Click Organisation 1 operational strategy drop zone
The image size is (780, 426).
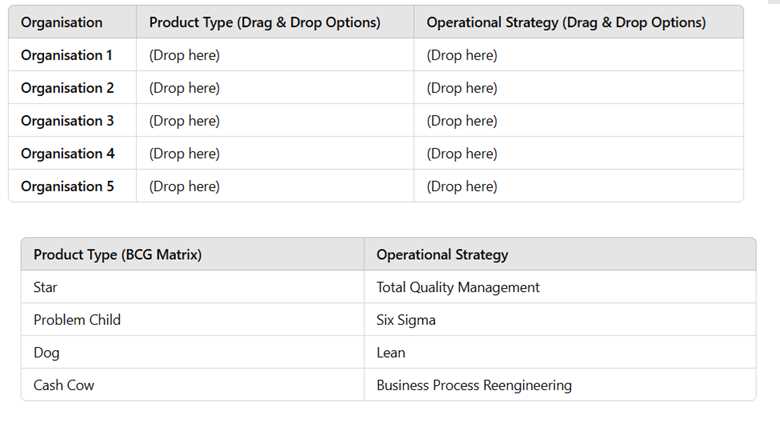[462, 55]
